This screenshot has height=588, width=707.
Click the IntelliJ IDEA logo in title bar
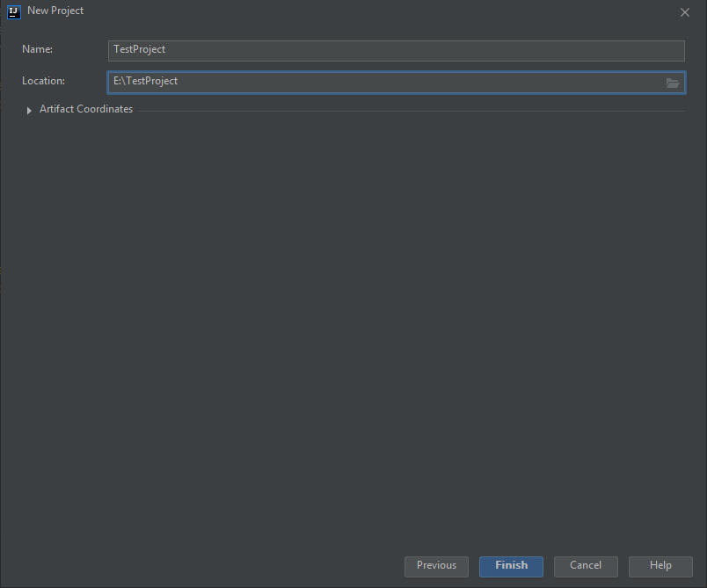[13, 11]
